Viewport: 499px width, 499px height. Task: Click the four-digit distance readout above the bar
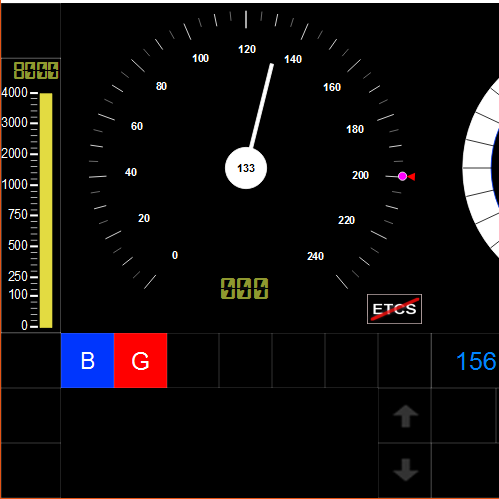[36, 70]
